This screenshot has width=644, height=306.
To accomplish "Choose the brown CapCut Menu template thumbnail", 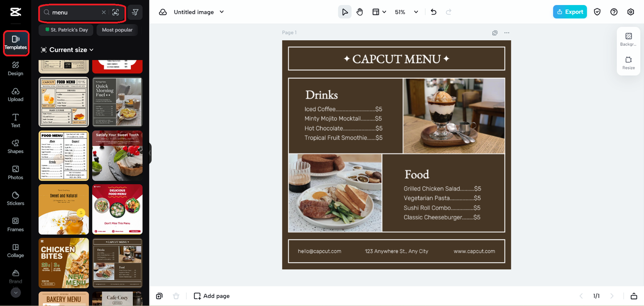I will point(117,263).
